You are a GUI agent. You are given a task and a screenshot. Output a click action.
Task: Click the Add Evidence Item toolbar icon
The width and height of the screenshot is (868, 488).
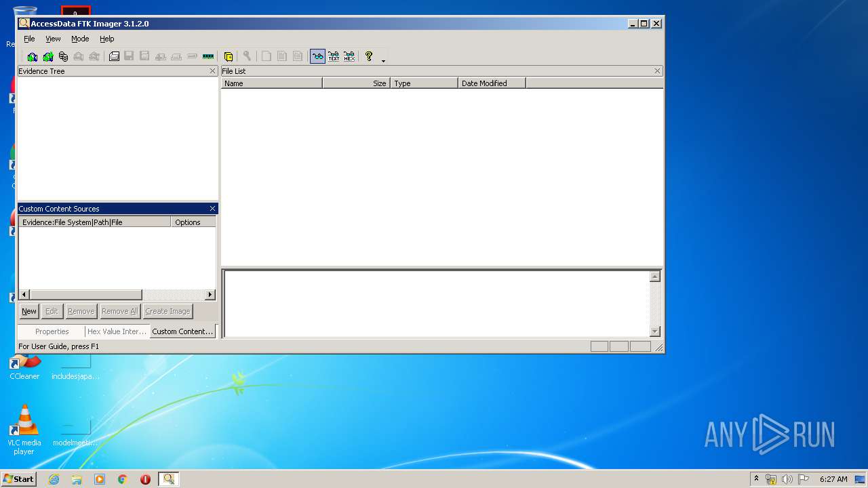point(32,56)
